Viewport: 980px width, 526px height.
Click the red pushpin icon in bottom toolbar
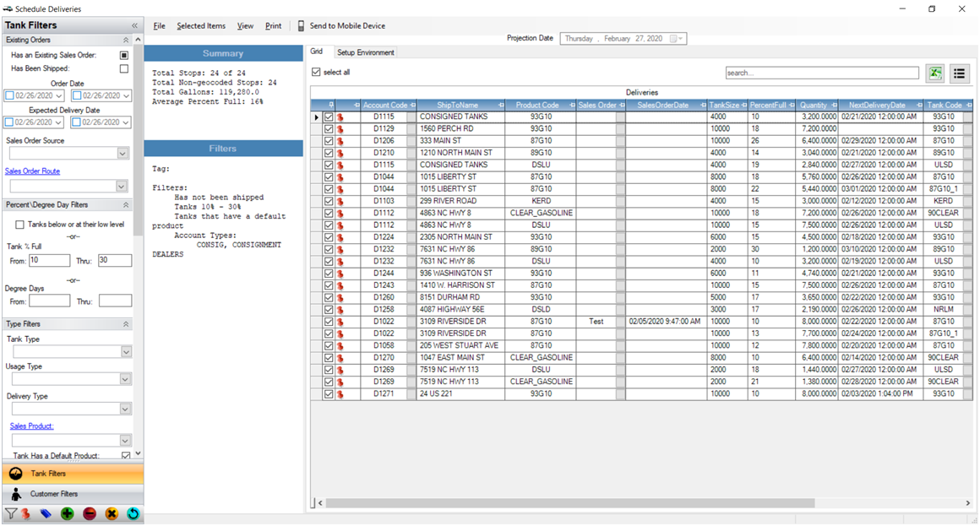click(25, 513)
